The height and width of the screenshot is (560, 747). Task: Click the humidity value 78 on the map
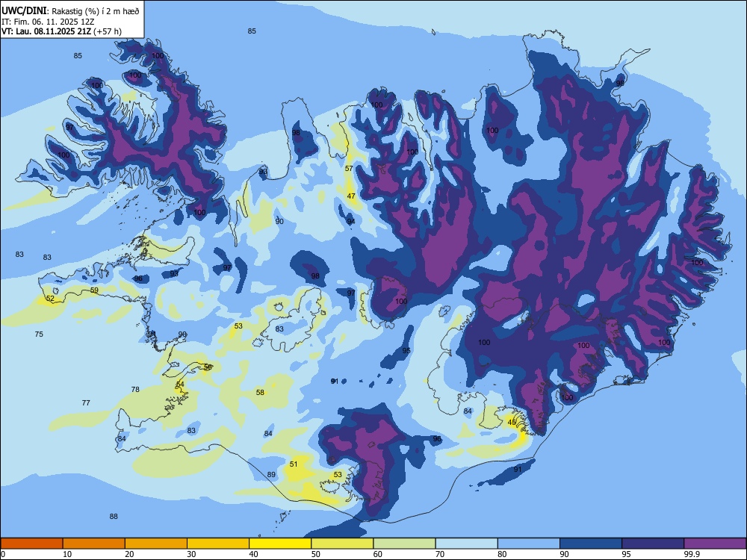[135, 390]
